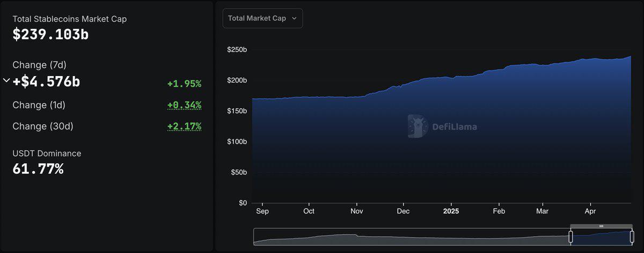Collapse the Change (7d) details chevron

6,81
